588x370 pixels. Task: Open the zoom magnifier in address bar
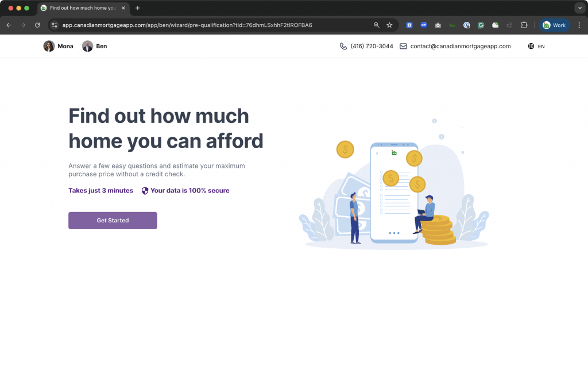[x=377, y=25]
